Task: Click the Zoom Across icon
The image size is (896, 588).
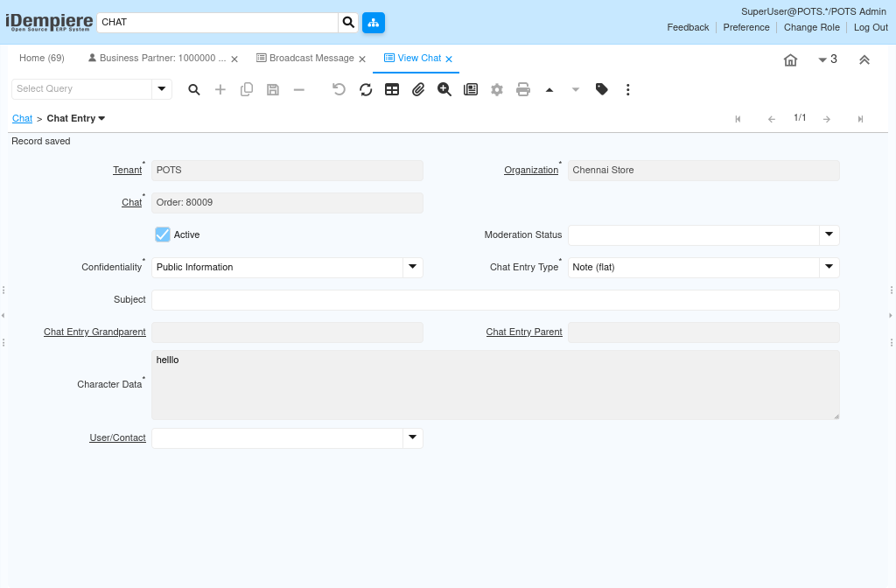Action: click(x=444, y=90)
